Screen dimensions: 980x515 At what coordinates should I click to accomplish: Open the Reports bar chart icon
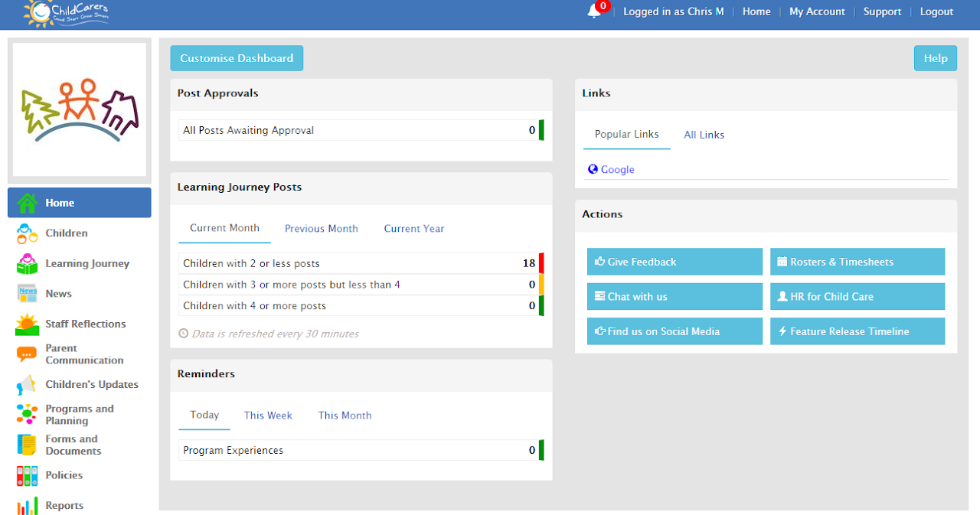27,506
